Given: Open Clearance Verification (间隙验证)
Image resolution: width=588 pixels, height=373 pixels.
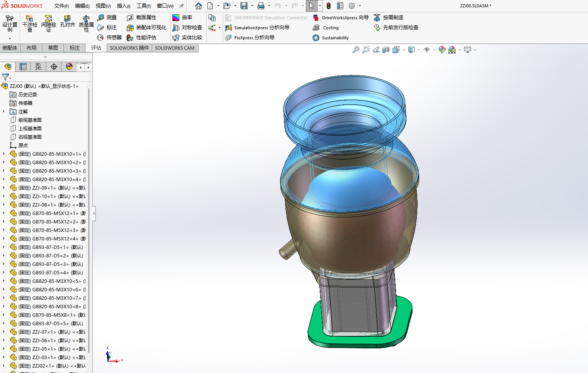Looking at the screenshot, I should click(48, 24).
